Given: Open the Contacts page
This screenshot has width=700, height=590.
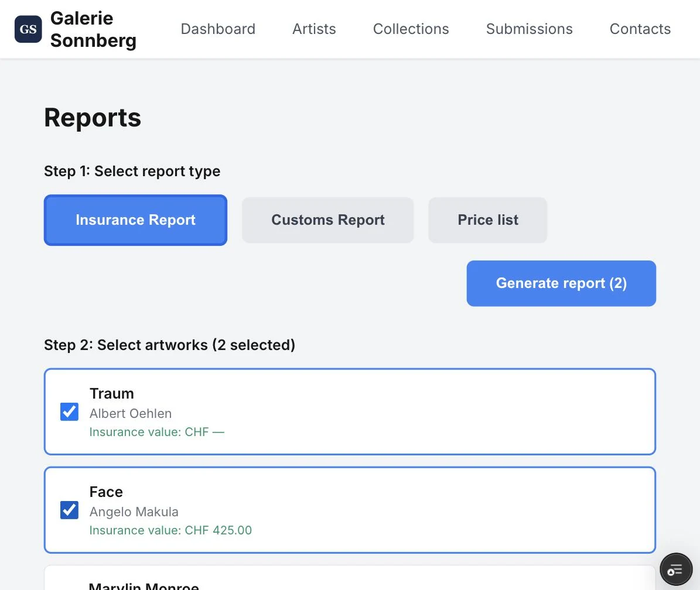Looking at the screenshot, I should [640, 29].
